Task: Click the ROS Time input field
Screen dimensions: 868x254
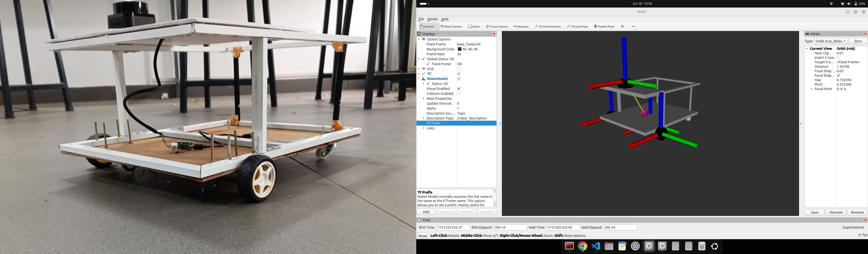Action: (453, 227)
